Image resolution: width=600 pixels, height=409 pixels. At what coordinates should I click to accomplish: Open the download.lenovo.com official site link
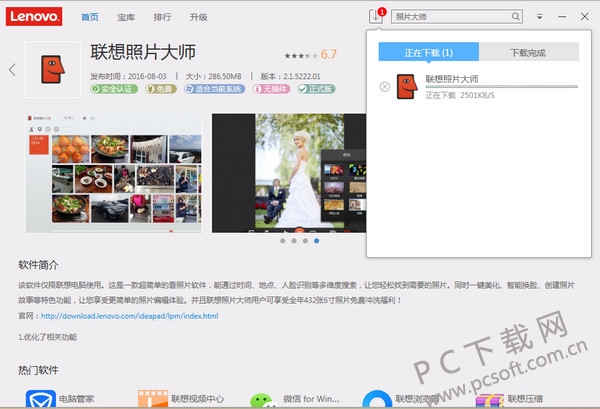point(130,316)
